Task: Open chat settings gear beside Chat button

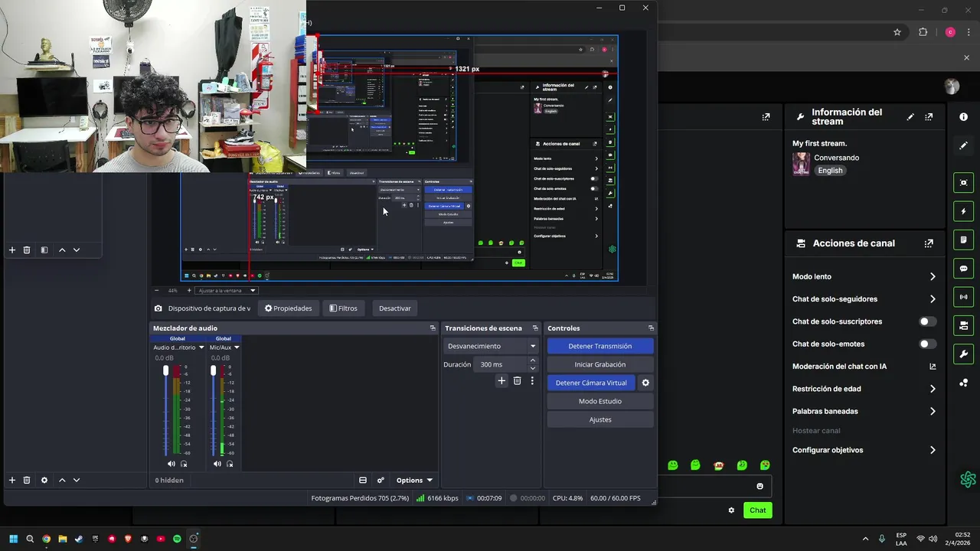Action: pyautogui.click(x=731, y=510)
